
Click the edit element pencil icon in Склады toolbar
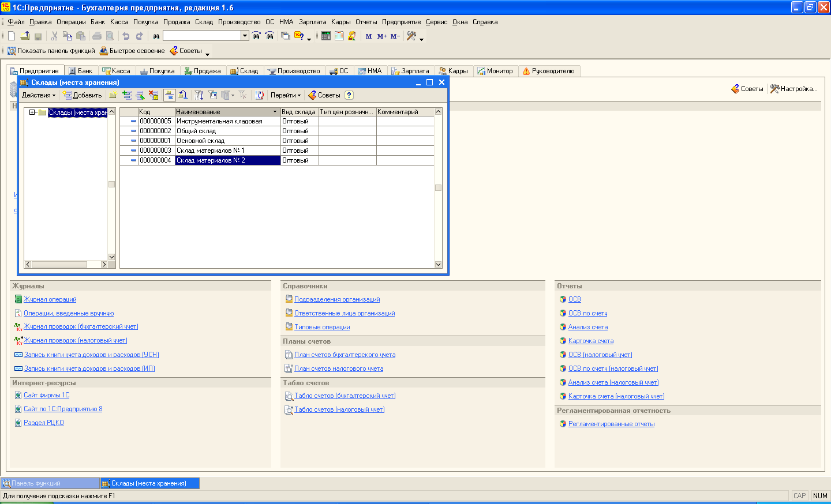click(x=140, y=95)
